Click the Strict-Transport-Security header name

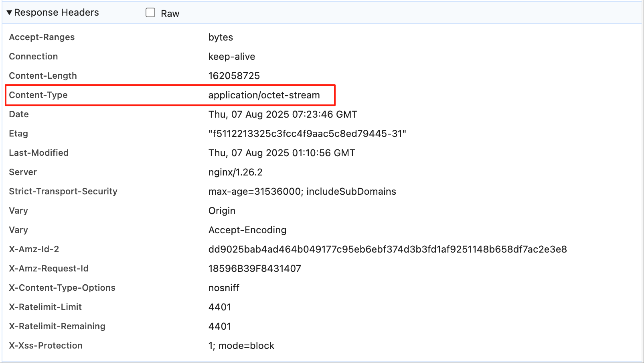click(x=63, y=192)
